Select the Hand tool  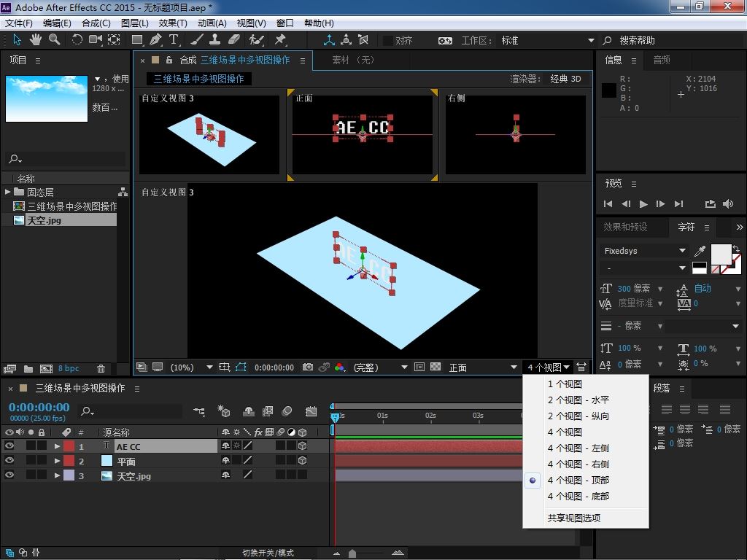[x=35, y=40]
